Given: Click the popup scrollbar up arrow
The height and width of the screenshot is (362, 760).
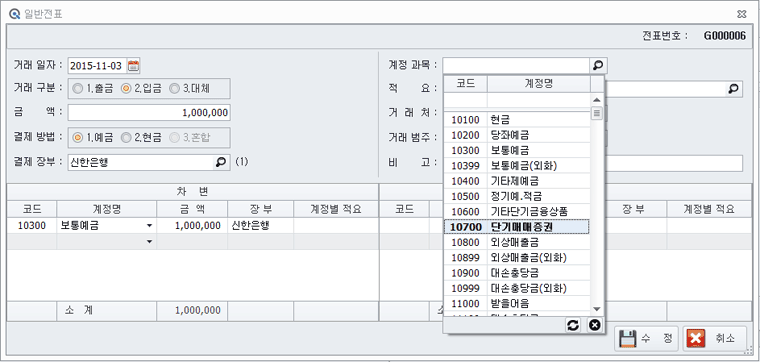Looking at the screenshot, I should point(597,99).
